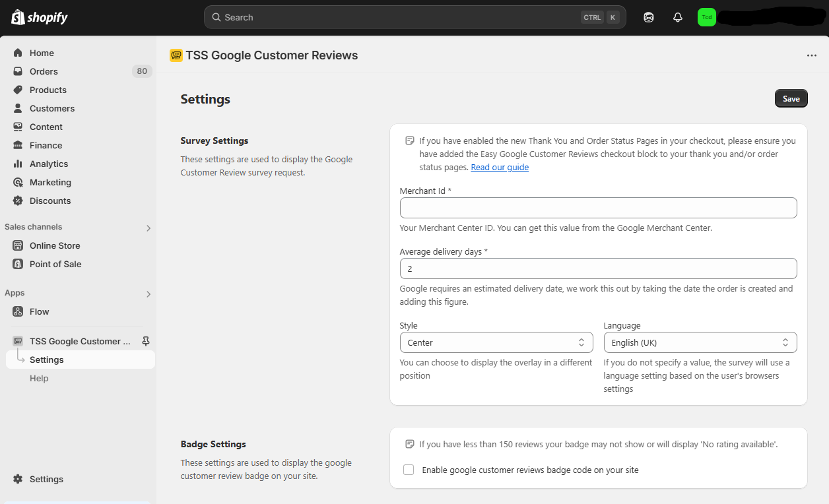Enable google customer reviews badge checkbox

(x=409, y=470)
